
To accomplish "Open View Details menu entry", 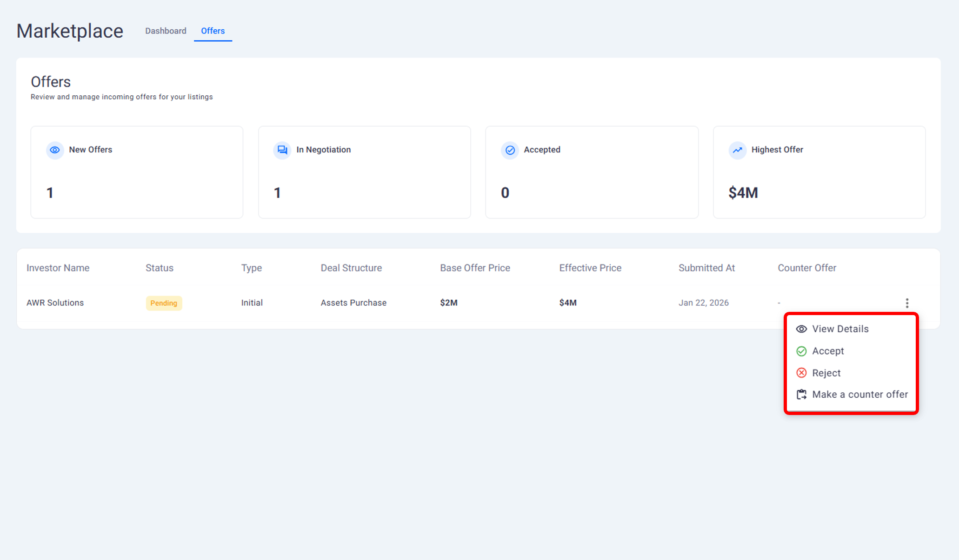I will tap(840, 329).
